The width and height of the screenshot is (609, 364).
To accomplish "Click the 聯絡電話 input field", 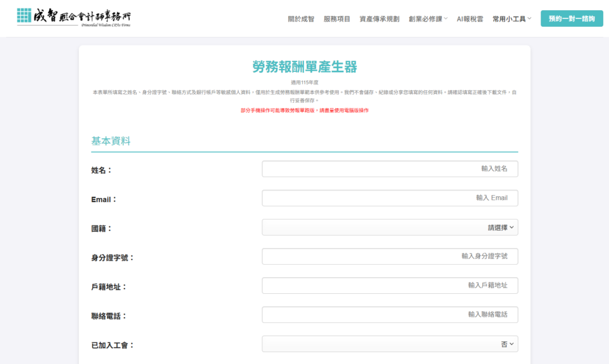I will pos(390,315).
